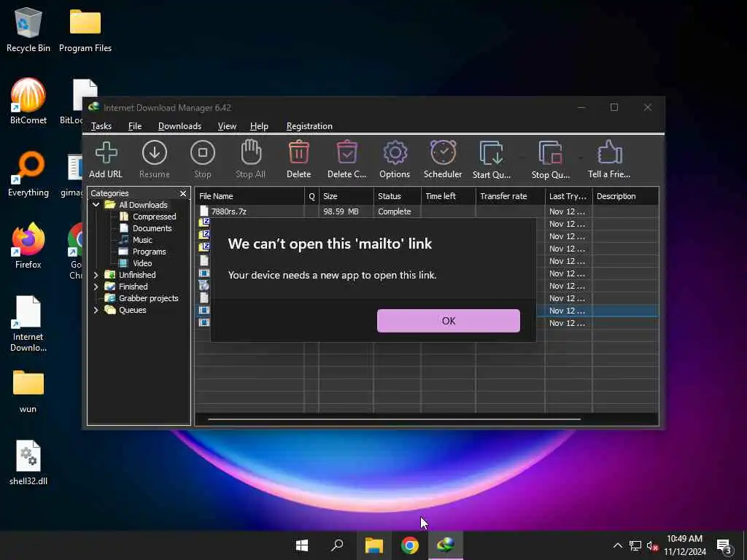Open the Scheduler clock icon
Screen dimensions: 747x560
[x=443, y=153]
